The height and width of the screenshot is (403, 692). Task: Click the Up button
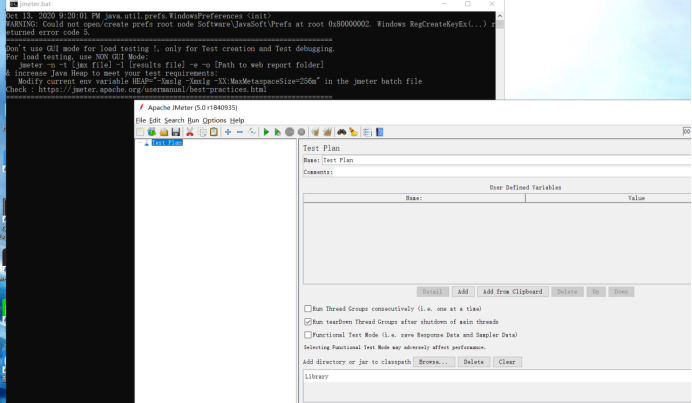(596, 292)
